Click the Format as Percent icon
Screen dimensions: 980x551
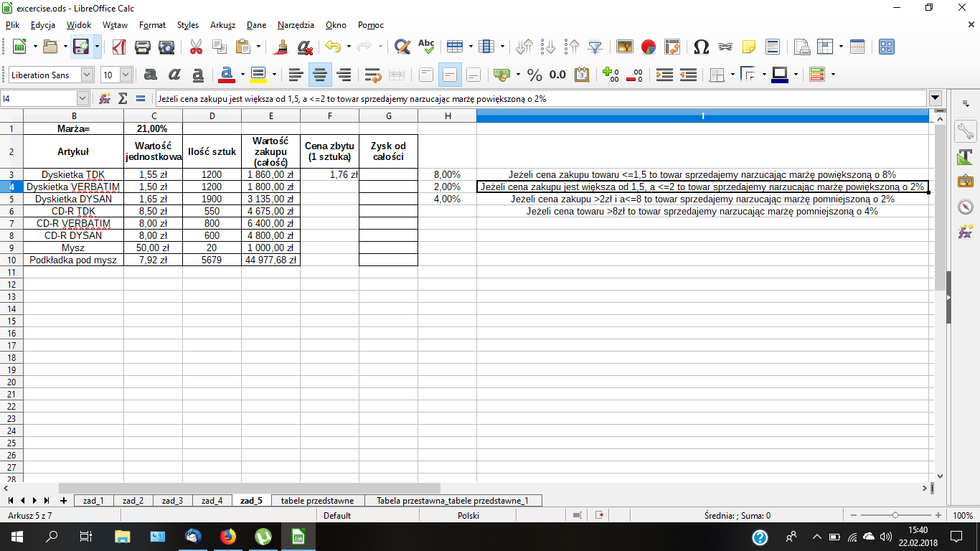click(x=534, y=75)
